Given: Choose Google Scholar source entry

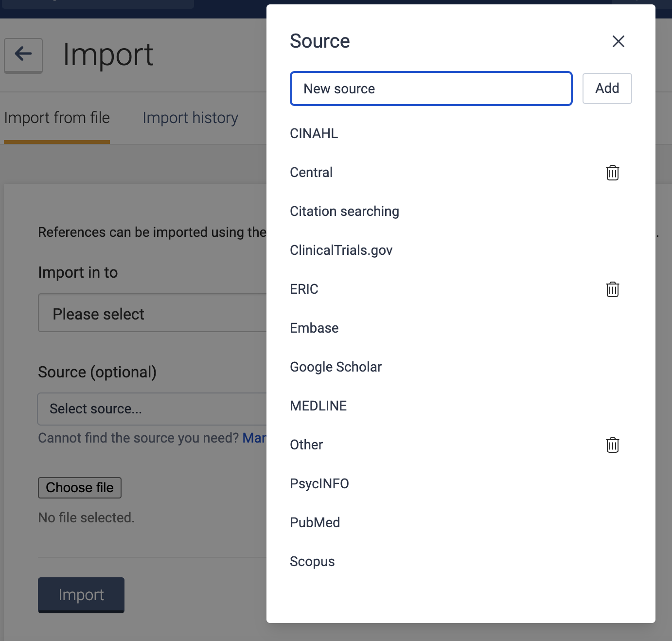Looking at the screenshot, I should click(x=336, y=367).
